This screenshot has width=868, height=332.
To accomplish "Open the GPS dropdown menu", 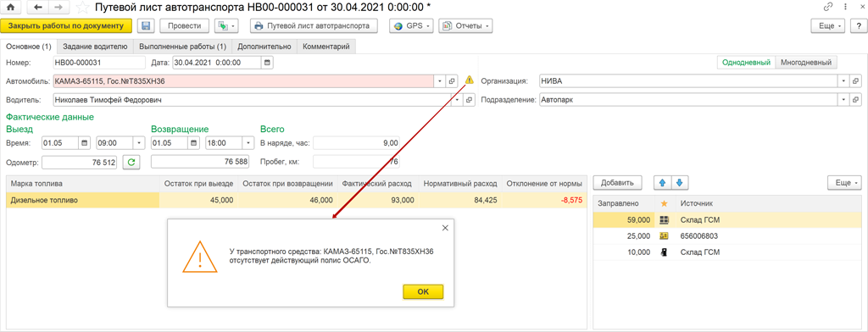I will coord(411,26).
